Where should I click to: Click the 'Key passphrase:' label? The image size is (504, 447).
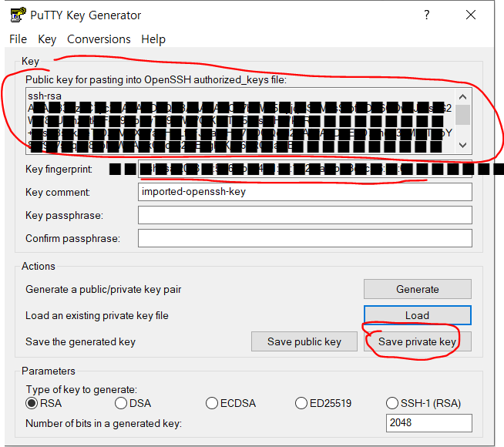(64, 215)
